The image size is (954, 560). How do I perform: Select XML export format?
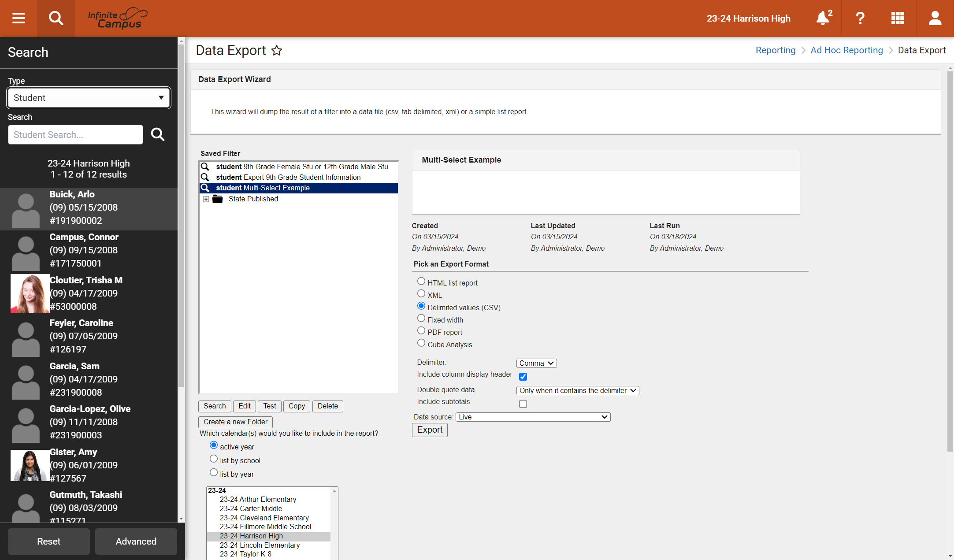(421, 293)
